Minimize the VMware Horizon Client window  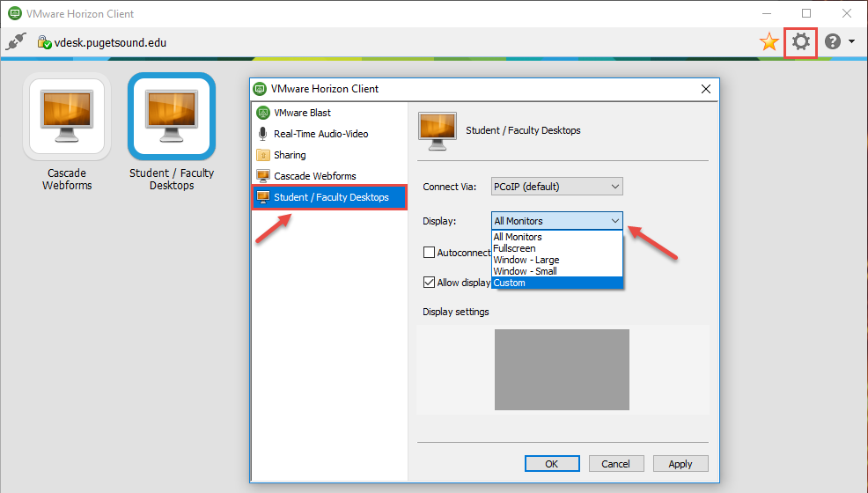tap(767, 13)
